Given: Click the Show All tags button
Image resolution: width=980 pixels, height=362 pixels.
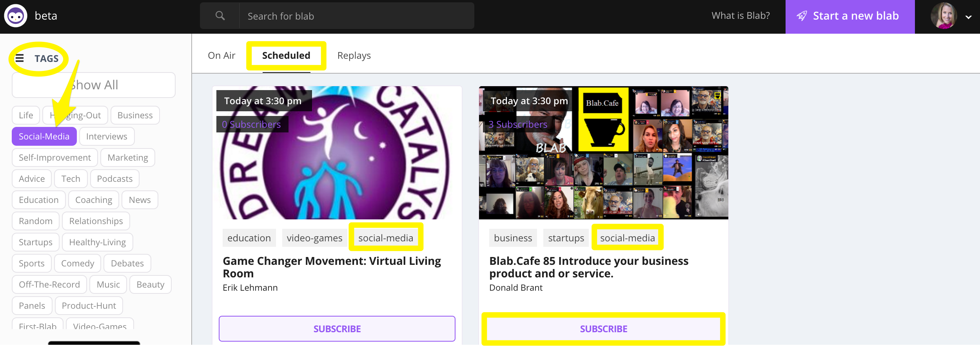Looking at the screenshot, I should click(x=94, y=85).
